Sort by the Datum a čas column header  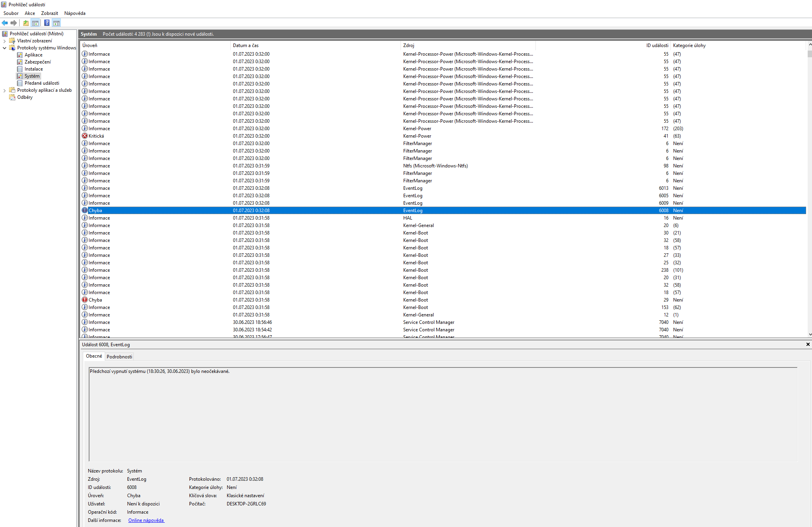point(246,45)
